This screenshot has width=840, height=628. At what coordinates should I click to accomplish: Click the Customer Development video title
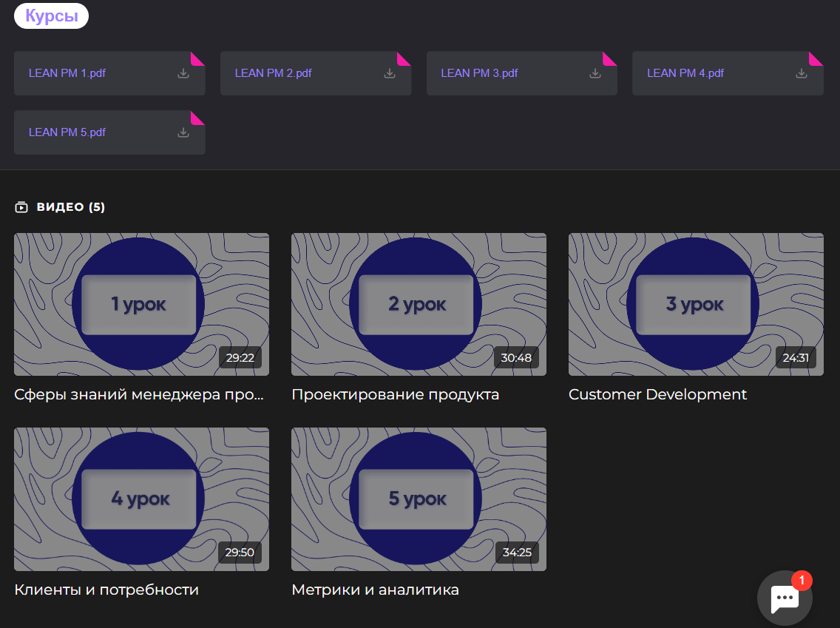657,394
